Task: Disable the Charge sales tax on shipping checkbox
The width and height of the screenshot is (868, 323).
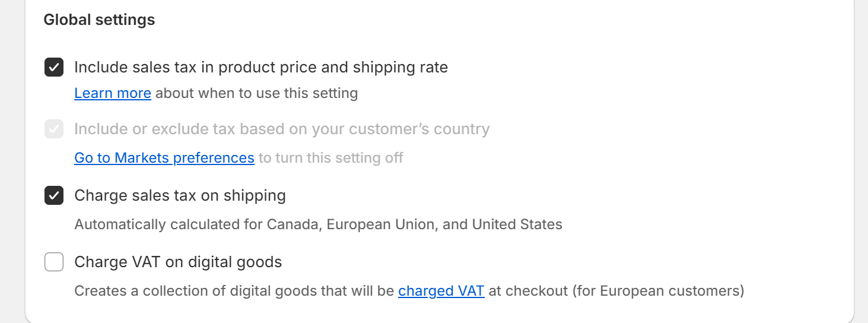Action: tap(54, 195)
